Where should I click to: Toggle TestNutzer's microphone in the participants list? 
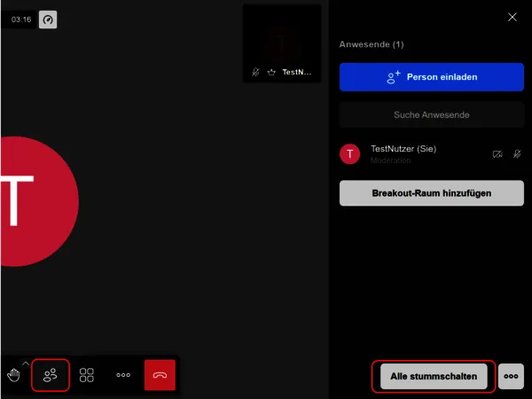517,154
